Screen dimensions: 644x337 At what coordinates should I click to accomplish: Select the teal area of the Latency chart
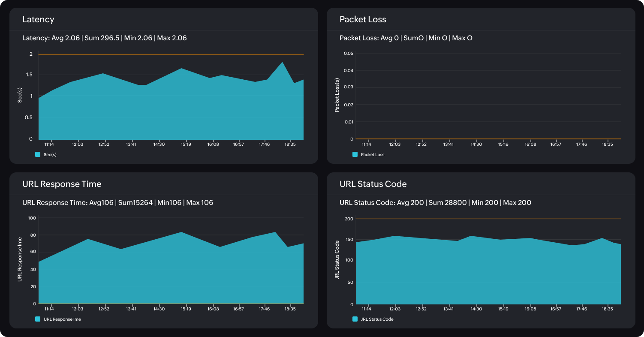coord(172,111)
